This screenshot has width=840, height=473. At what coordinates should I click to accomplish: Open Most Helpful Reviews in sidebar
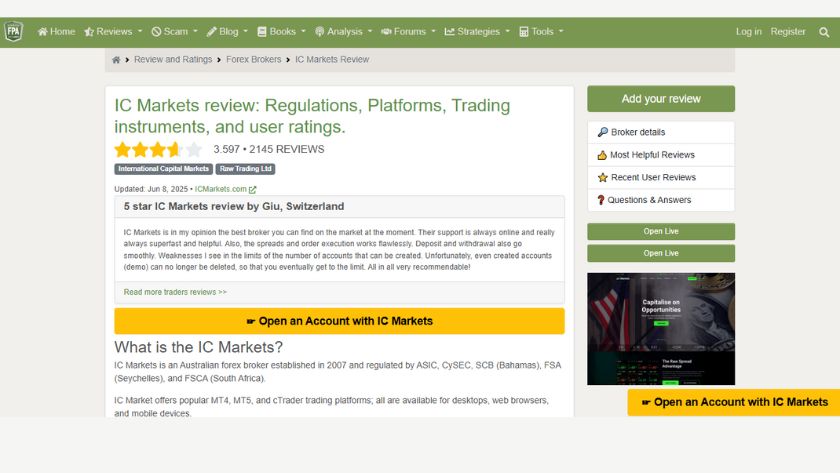661,155
